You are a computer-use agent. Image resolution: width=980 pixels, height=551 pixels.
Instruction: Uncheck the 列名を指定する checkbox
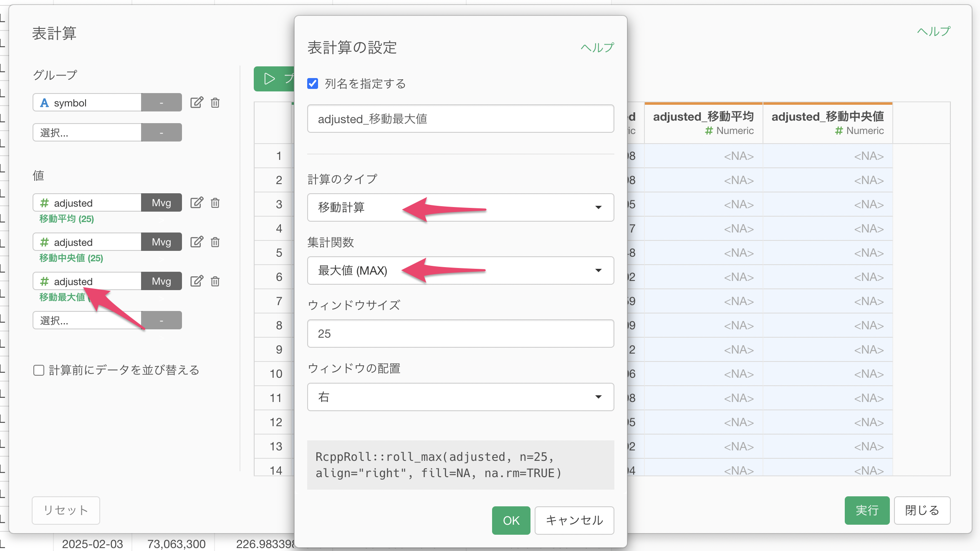click(313, 83)
